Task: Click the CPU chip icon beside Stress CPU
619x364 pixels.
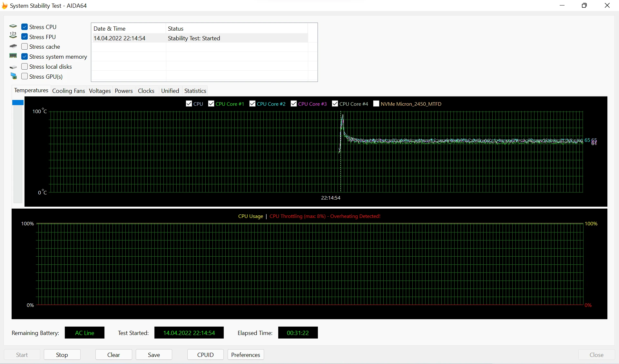Action: [13, 26]
